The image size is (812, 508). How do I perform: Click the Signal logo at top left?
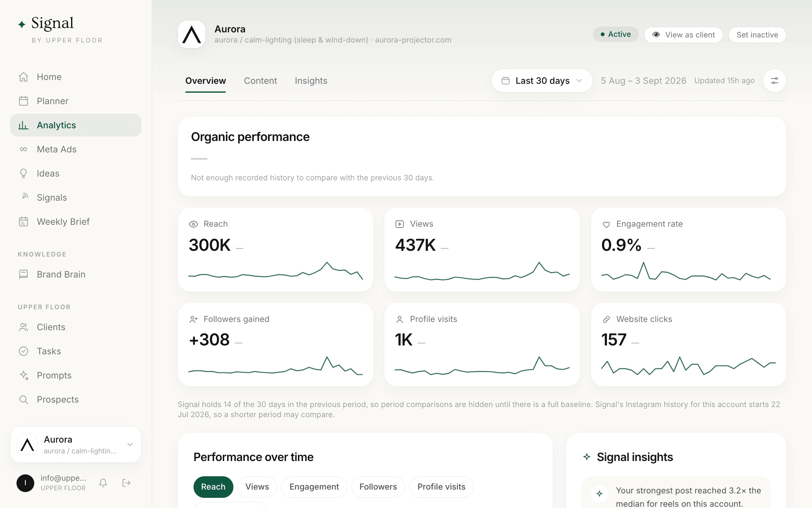[46, 23]
